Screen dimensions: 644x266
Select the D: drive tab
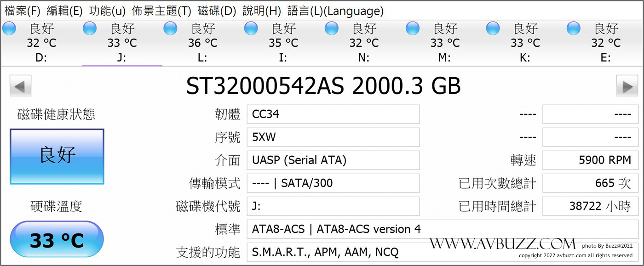tap(41, 43)
